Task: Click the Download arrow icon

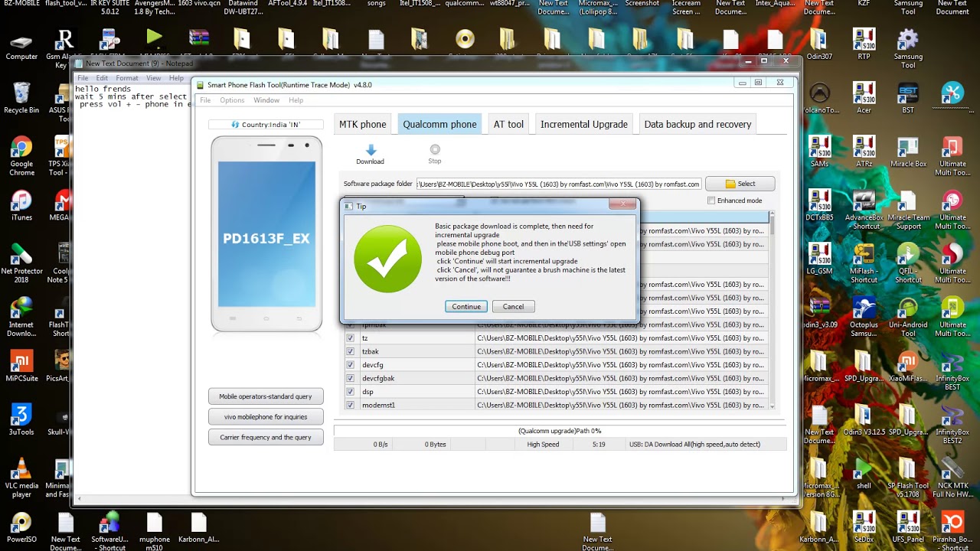Action: [x=370, y=150]
